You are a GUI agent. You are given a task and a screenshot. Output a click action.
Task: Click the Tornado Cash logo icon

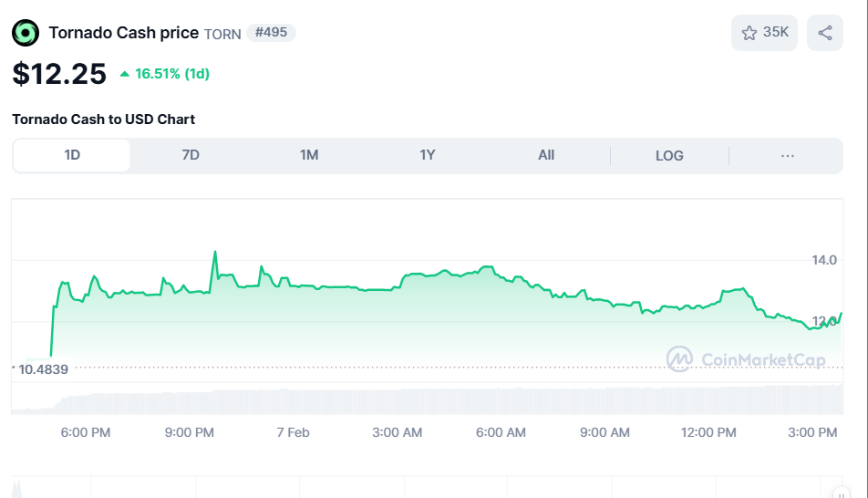click(x=26, y=33)
